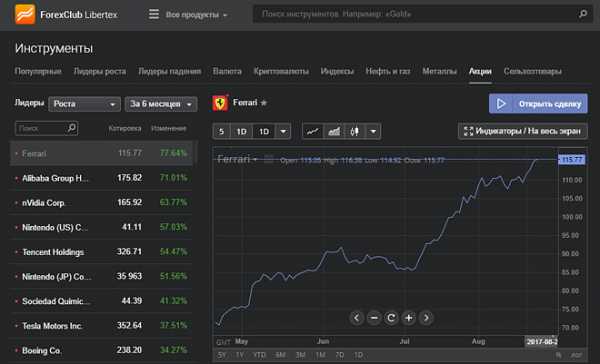Open the Лидеры роста tab
600x364 pixels.
point(99,71)
